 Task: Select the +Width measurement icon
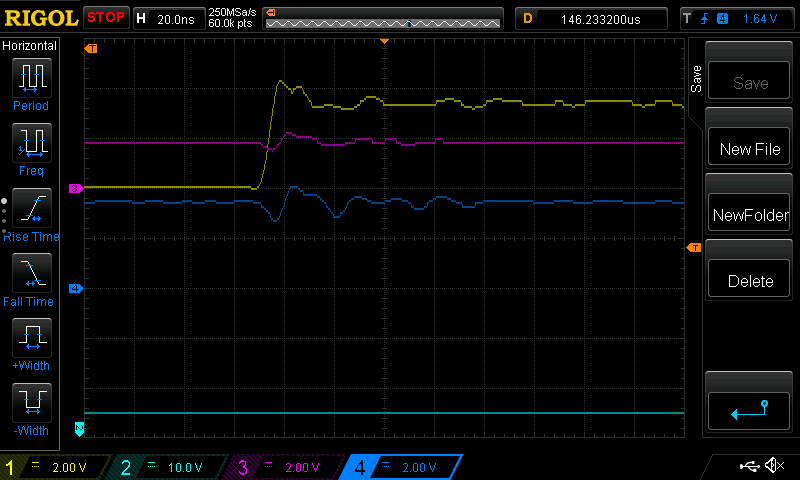click(x=32, y=337)
